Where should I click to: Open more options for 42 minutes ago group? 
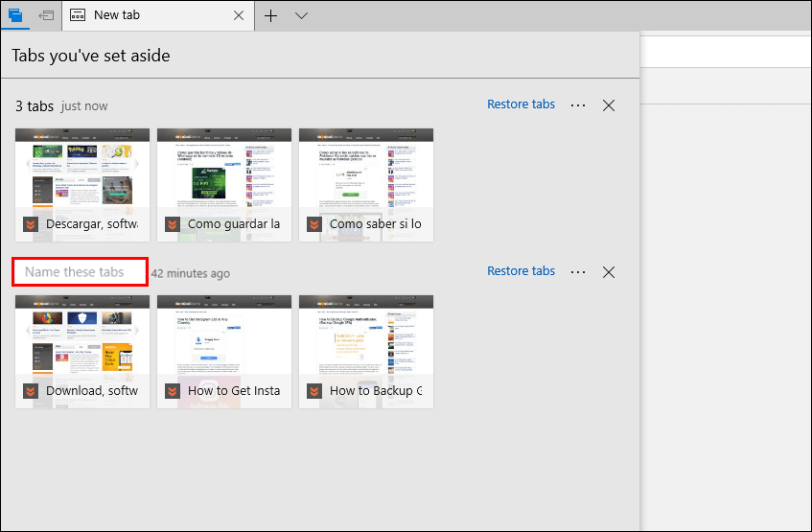pyautogui.click(x=578, y=272)
